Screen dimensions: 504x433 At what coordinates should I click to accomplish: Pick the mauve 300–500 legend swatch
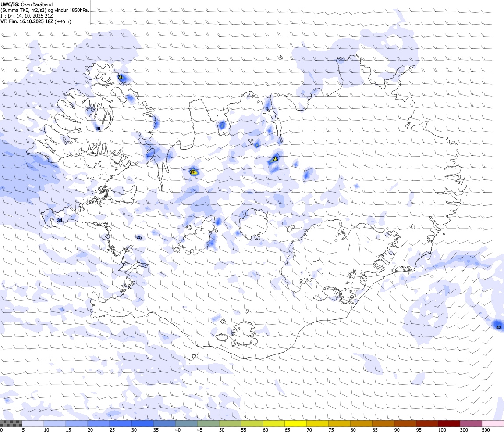tap(471, 423)
